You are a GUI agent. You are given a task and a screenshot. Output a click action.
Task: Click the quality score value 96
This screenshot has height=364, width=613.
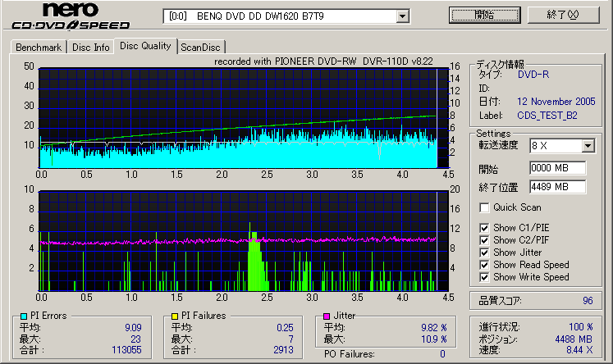click(x=588, y=301)
